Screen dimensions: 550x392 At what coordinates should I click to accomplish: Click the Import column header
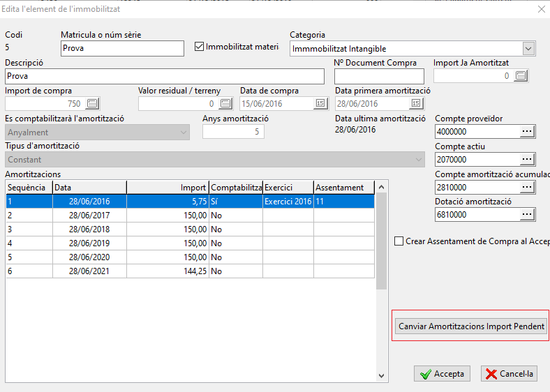click(x=168, y=188)
